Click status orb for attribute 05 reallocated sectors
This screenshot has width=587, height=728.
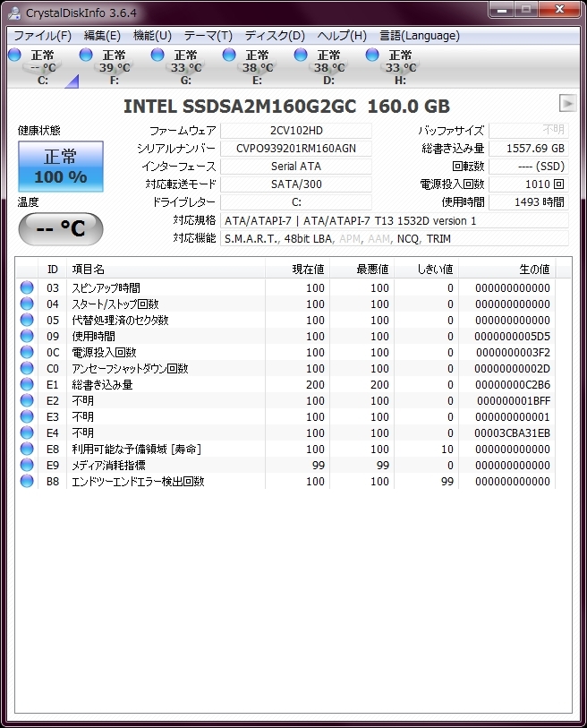click(27, 321)
